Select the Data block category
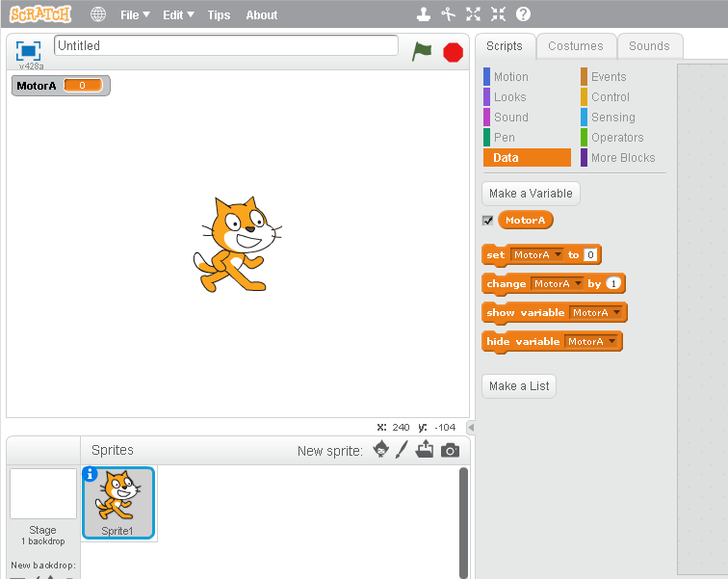The image size is (728, 579). pos(527,157)
